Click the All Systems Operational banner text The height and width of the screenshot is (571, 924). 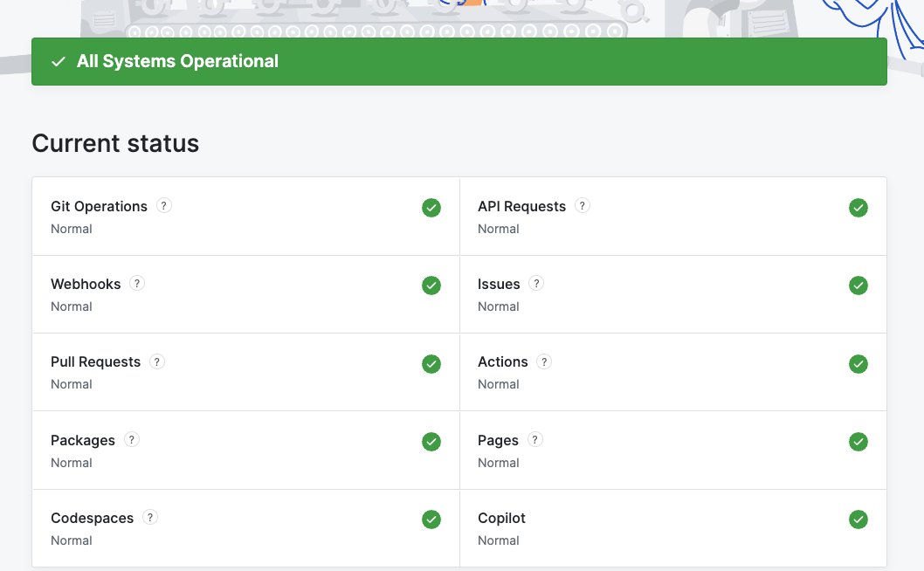pos(177,61)
